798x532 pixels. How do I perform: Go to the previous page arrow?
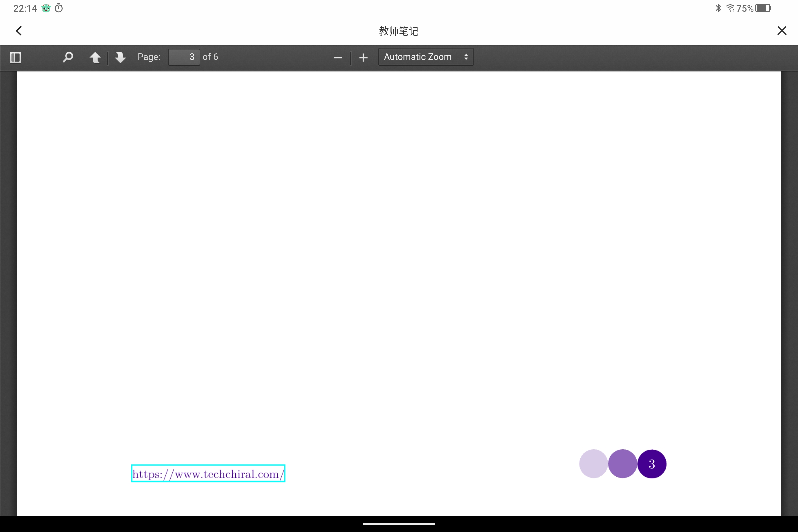pos(95,57)
